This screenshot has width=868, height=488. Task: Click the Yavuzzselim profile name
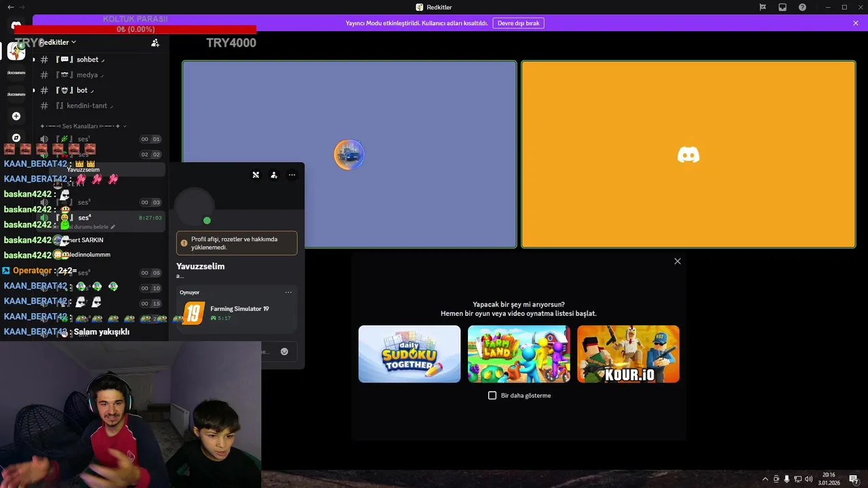click(200, 266)
